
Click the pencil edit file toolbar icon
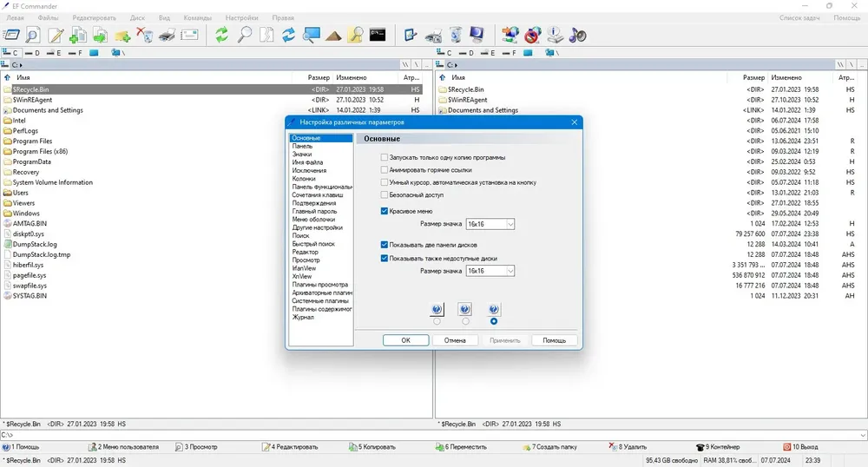click(x=56, y=36)
